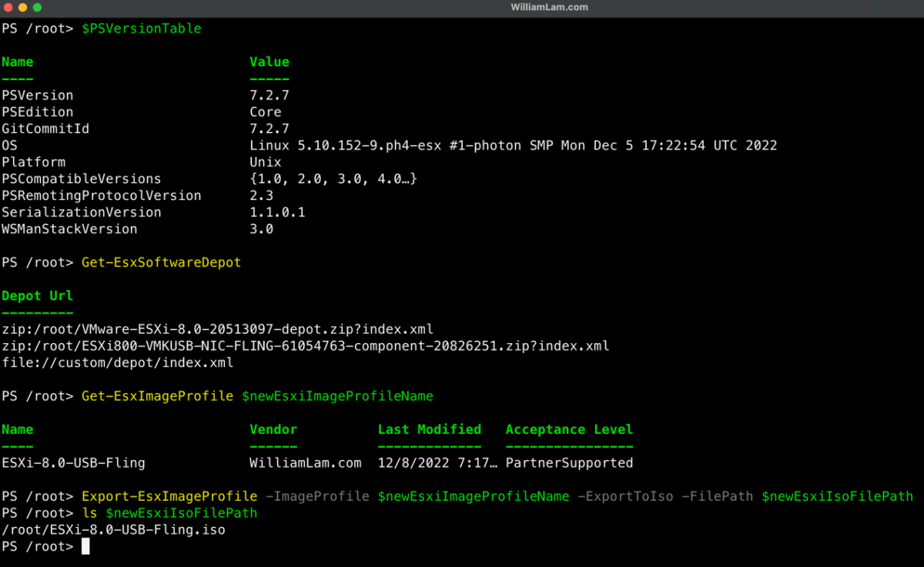
Task: Click the -FilePath parameter
Action: click(718, 497)
